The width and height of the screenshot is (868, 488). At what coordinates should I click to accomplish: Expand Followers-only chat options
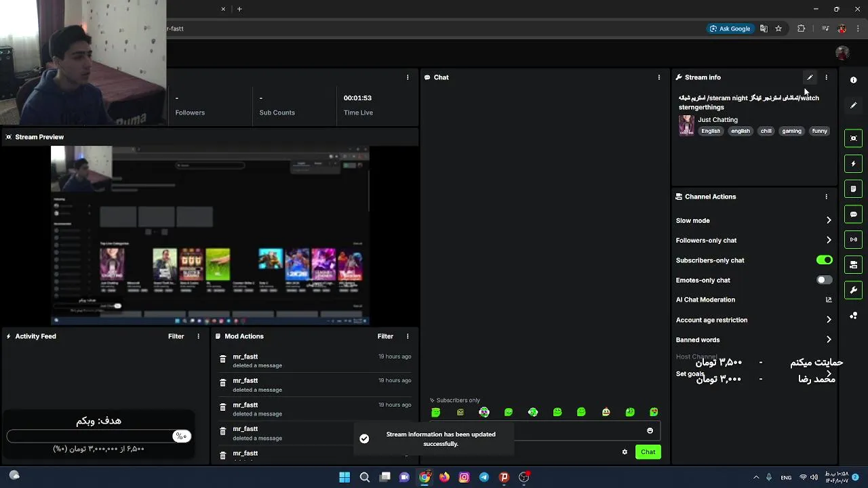[828, 240]
